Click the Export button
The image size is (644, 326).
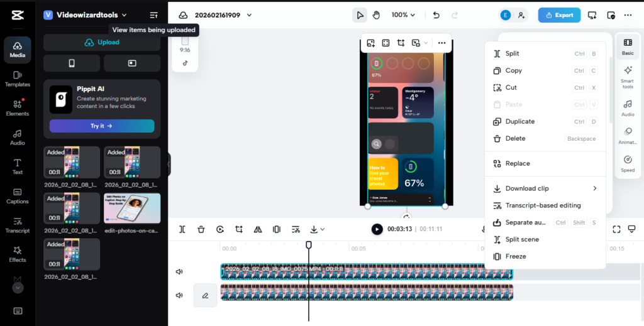click(559, 15)
